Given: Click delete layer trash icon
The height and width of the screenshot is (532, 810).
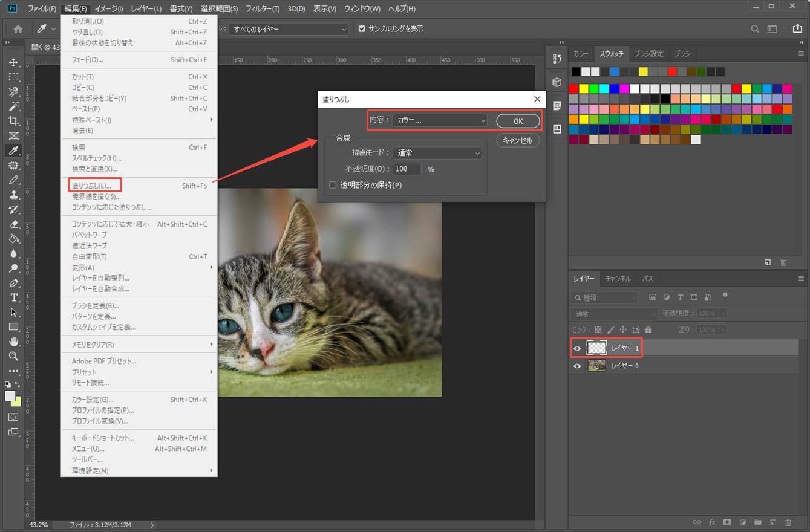Looking at the screenshot, I should tap(788, 522).
